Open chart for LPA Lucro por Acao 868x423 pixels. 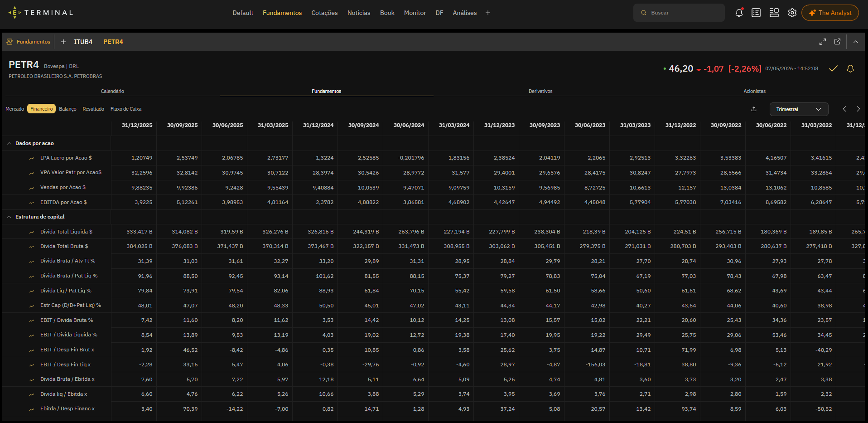[32, 158]
